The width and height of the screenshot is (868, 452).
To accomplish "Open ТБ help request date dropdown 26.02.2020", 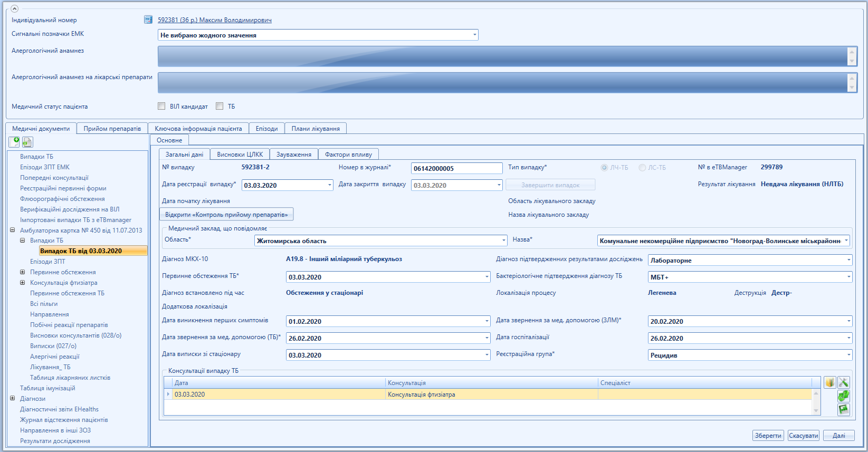I will [x=487, y=338].
